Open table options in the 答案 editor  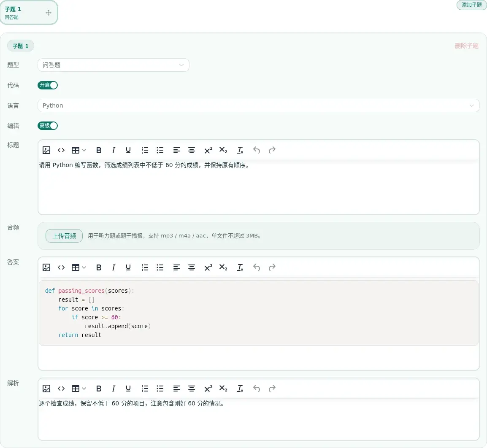click(79, 267)
